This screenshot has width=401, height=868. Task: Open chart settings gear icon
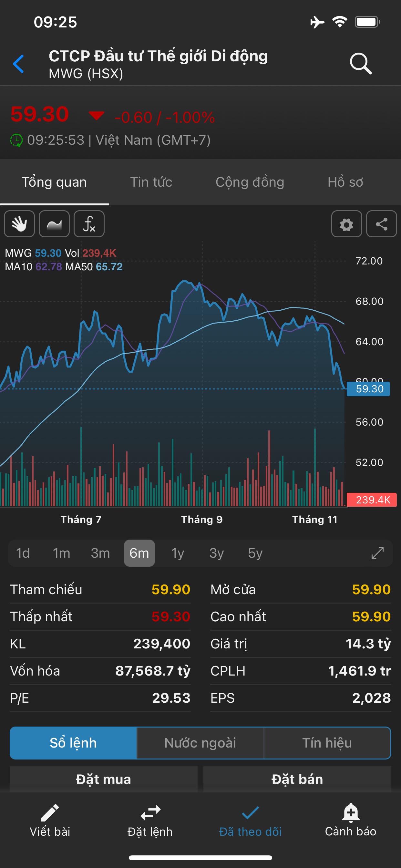click(346, 224)
